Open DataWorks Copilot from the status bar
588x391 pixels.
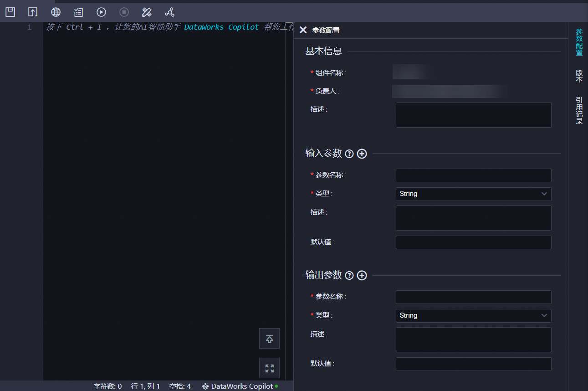(240, 386)
